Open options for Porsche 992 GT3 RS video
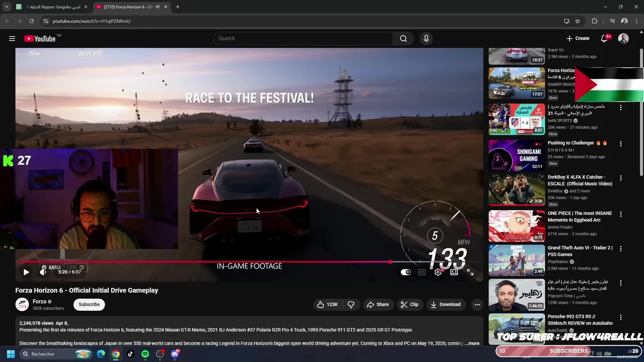Screen dimensions: 644x362 620,317
